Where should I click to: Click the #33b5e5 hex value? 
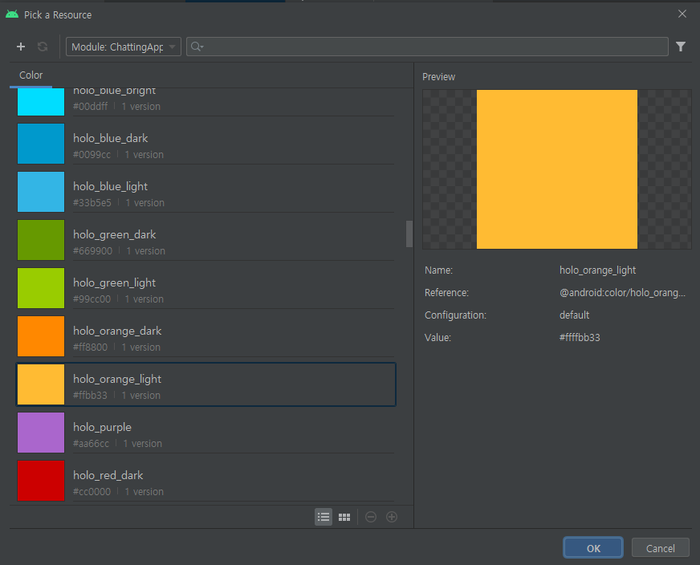(92, 203)
